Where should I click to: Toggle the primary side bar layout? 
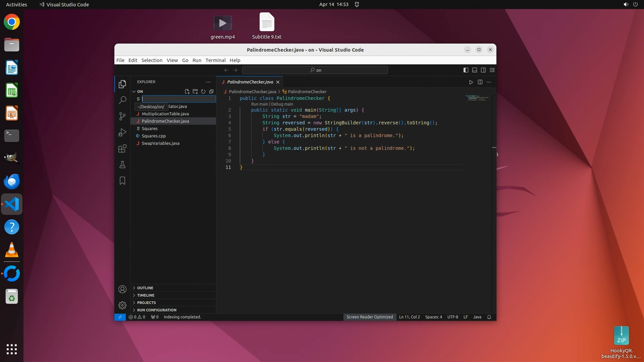466,70
